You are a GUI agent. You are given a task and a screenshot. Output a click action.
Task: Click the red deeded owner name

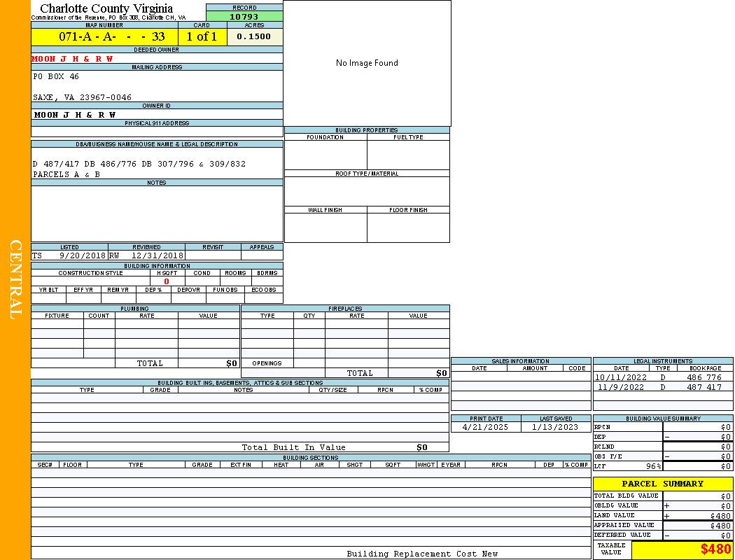[73, 59]
